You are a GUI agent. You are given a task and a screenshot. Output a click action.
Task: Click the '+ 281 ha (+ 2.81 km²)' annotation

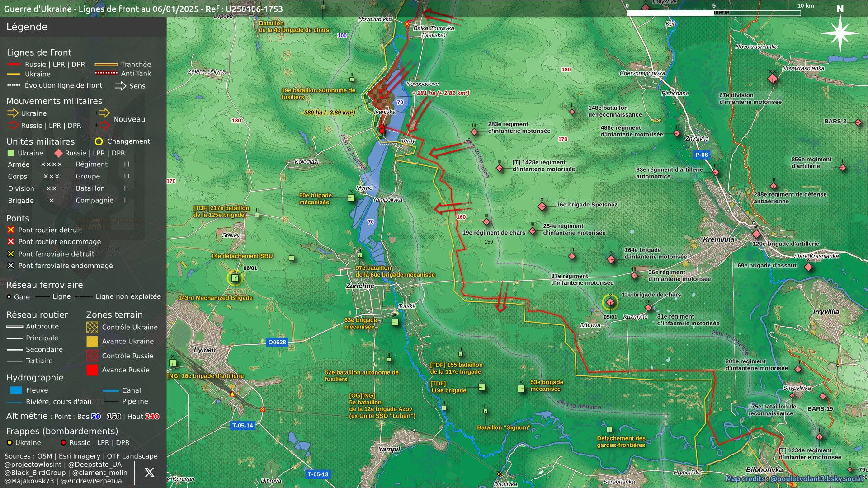pyautogui.click(x=440, y=93)
